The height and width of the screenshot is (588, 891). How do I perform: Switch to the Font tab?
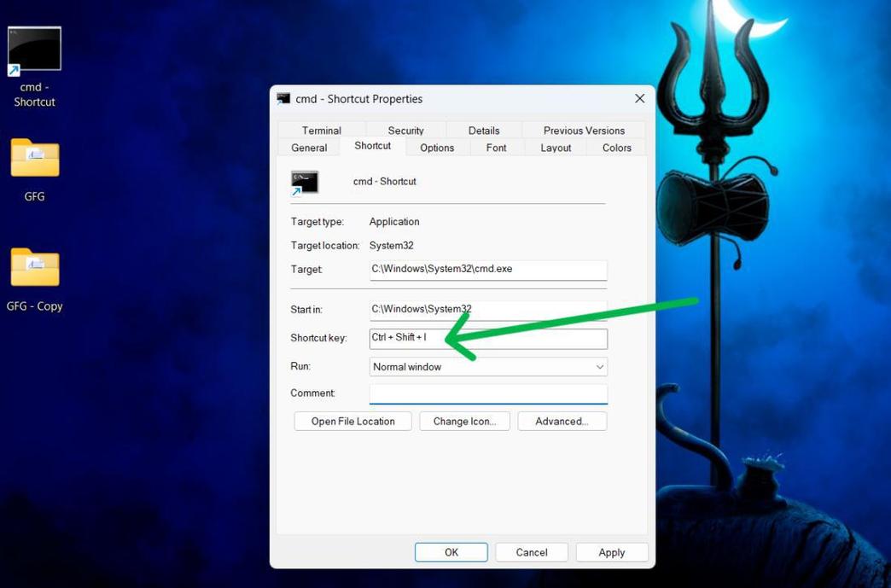[496, 147]
